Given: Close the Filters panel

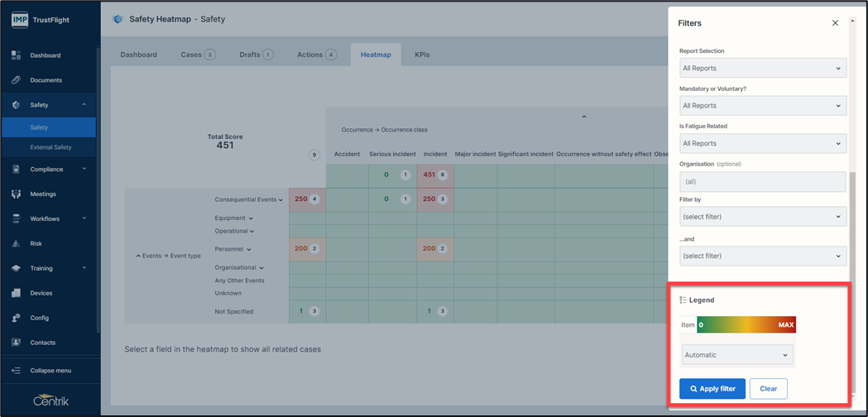Looking at the screenshot, I should (835, 23).
